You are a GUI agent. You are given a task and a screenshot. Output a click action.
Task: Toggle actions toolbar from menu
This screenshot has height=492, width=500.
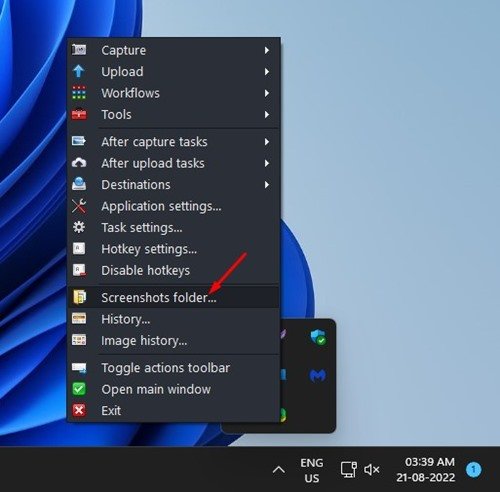(x=173, y=368)
